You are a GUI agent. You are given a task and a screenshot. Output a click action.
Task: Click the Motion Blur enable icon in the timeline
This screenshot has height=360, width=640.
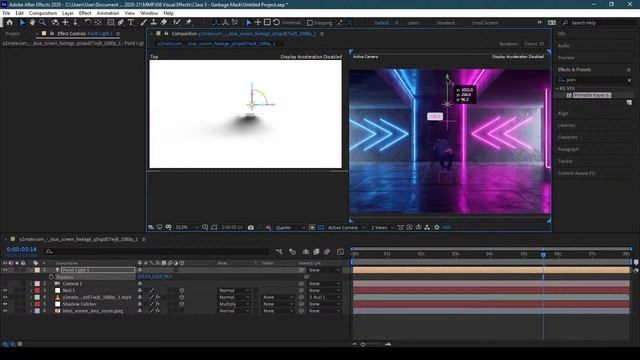point(327,252)
